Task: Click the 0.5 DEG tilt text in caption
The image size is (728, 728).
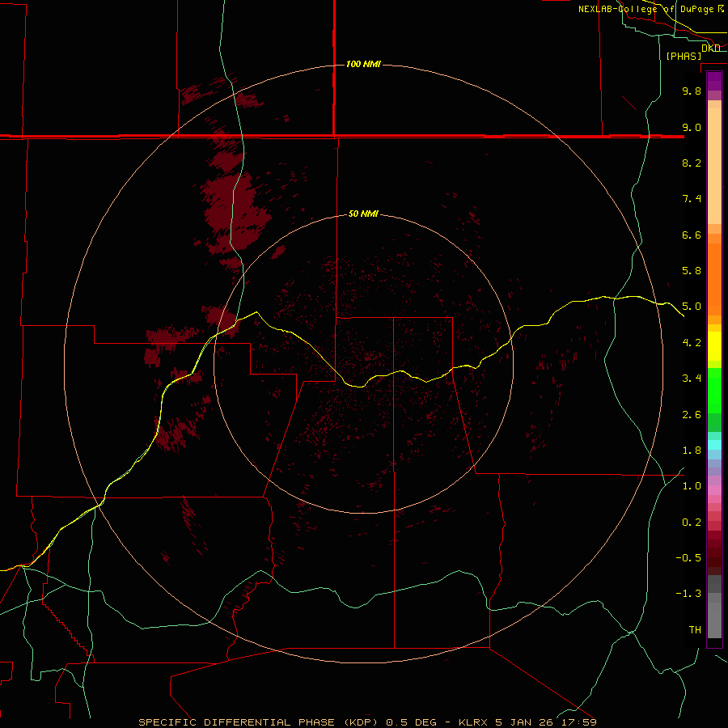Action: pyautogui.click(x=412, y=722)
